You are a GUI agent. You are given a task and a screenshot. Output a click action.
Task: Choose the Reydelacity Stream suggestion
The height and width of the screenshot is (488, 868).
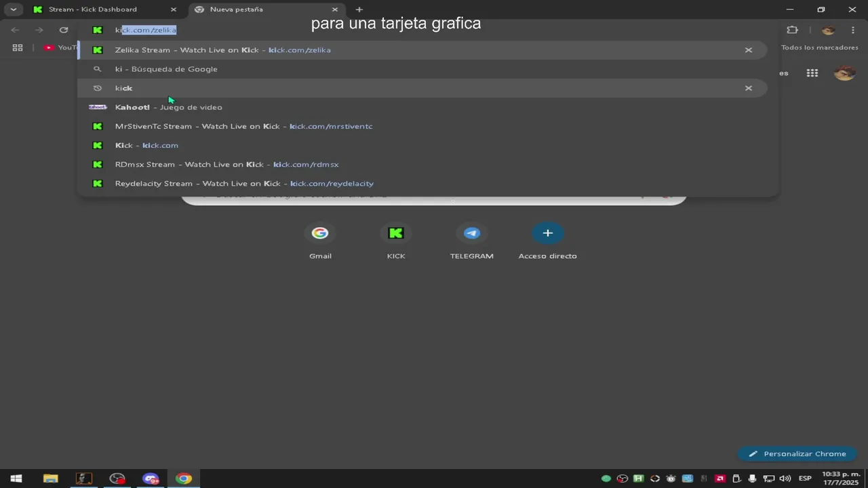click(x=422, y=183)
